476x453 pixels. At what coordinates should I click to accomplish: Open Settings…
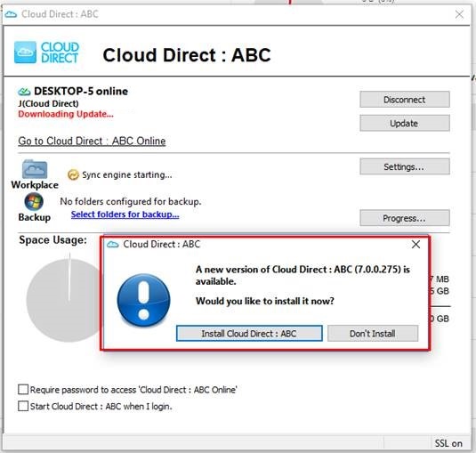pyautogui.click(x=405, y=166)
